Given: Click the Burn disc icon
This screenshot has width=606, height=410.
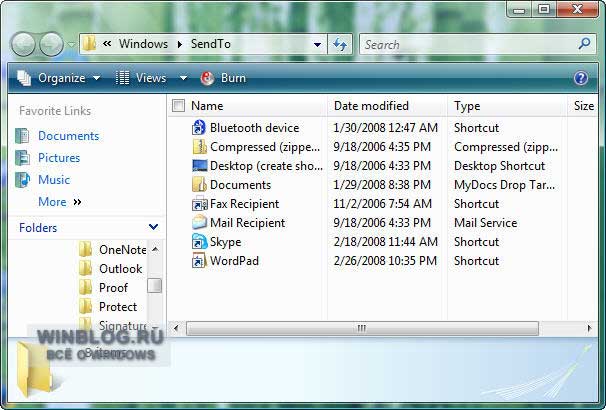Looking at the screenshot, I should [208, 78].
